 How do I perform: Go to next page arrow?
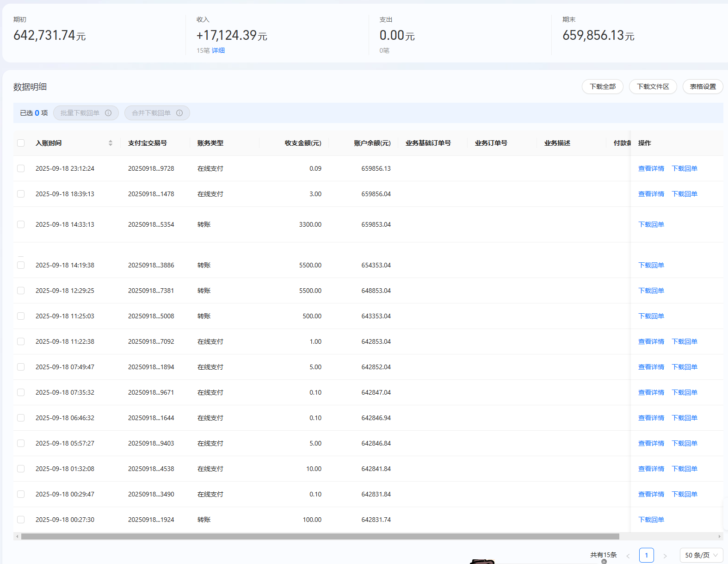pos(665,556)
